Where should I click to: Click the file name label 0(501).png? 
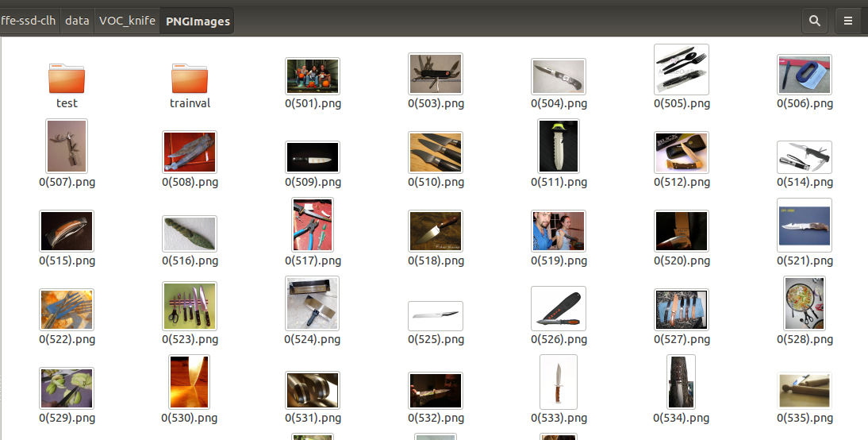coord(313,103)
